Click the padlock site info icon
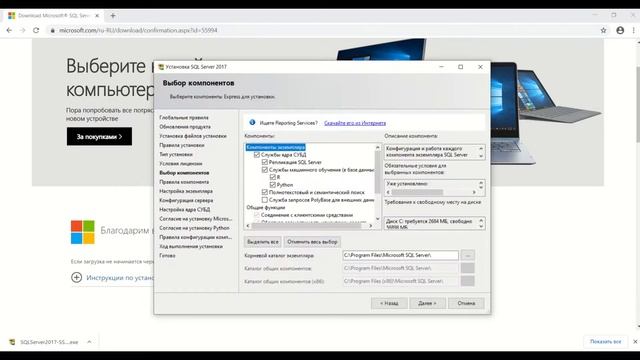 pos(52,30)
